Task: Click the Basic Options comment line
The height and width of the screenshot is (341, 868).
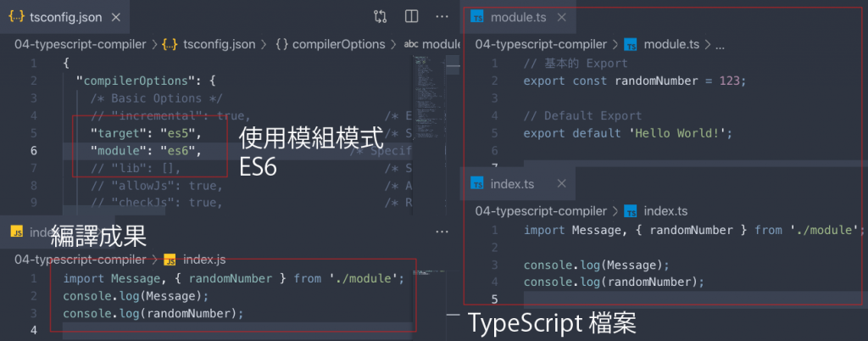Action: [157, 98]
